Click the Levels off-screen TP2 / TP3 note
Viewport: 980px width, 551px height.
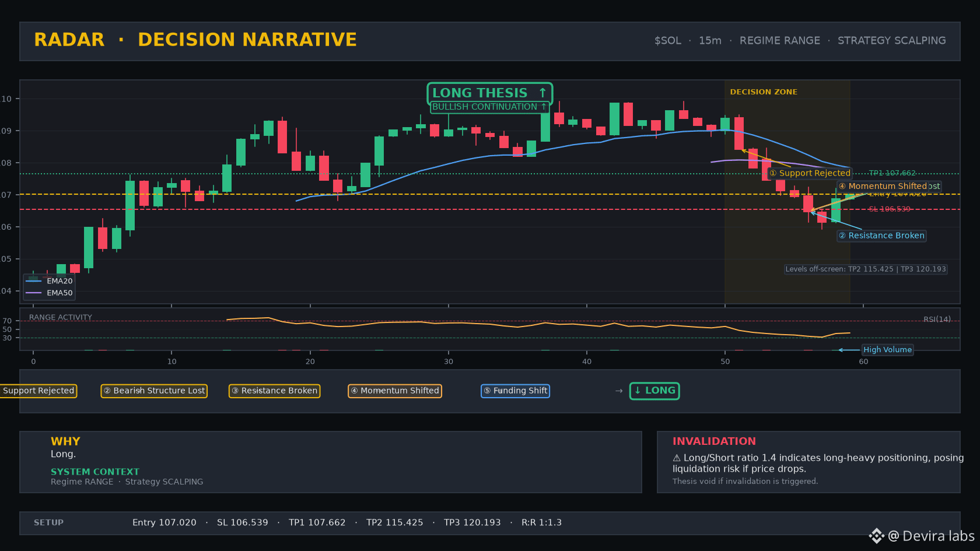(866, 269)
